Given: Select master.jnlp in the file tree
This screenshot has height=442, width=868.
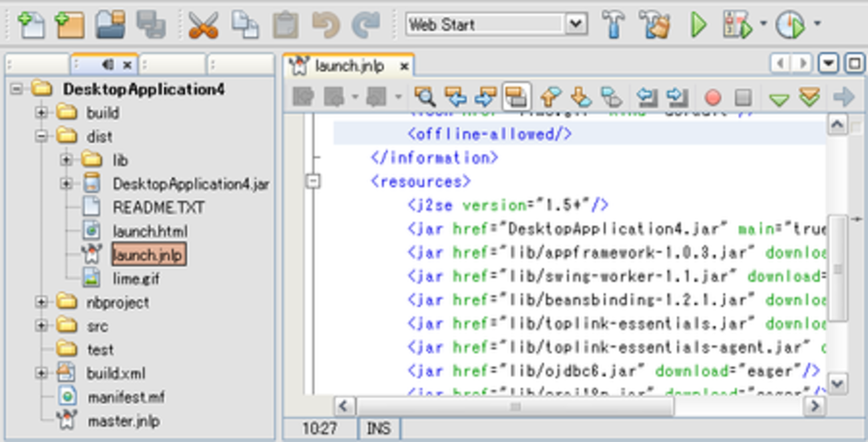Looking at the screenshot, I should click(124, 421).
